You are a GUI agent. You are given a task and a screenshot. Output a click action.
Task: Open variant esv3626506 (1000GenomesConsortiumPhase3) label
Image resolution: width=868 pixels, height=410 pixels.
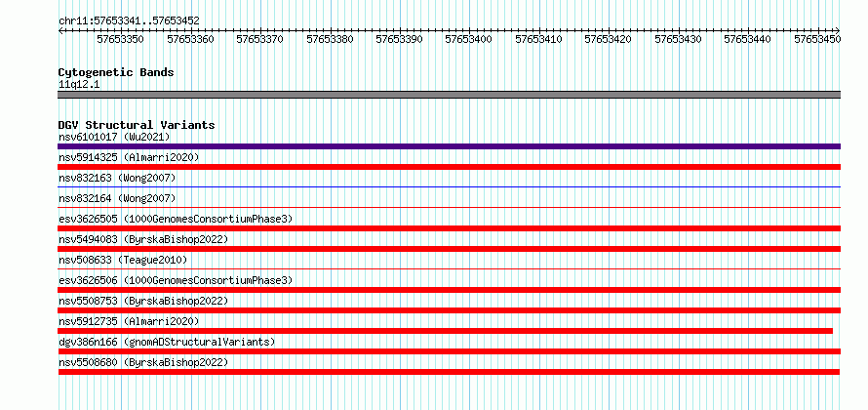[176, 280]
